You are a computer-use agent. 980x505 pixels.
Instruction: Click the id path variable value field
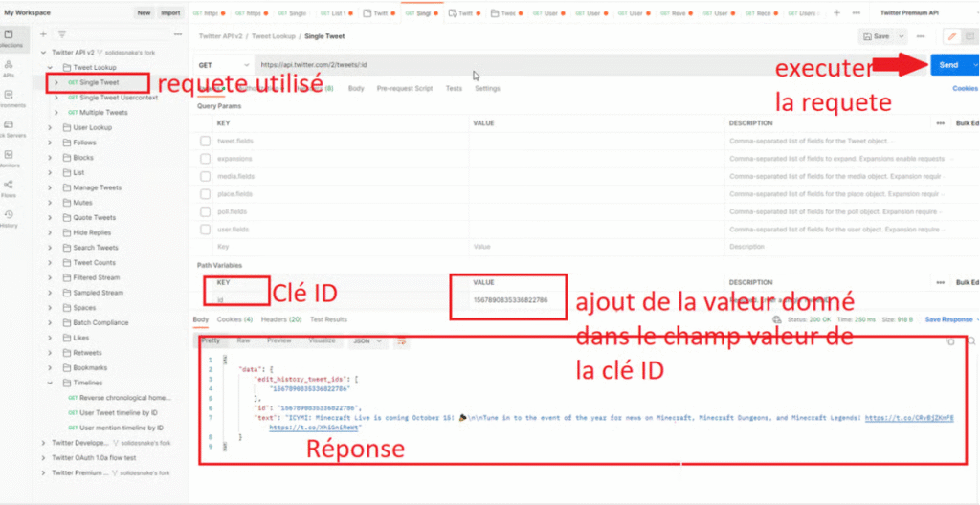(598, 300)
